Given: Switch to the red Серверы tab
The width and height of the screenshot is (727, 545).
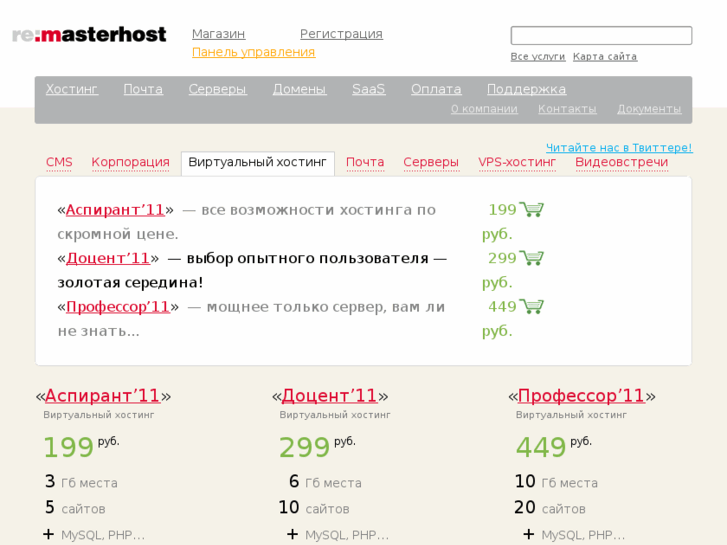Looking at the screenshot, I should 431,162.
